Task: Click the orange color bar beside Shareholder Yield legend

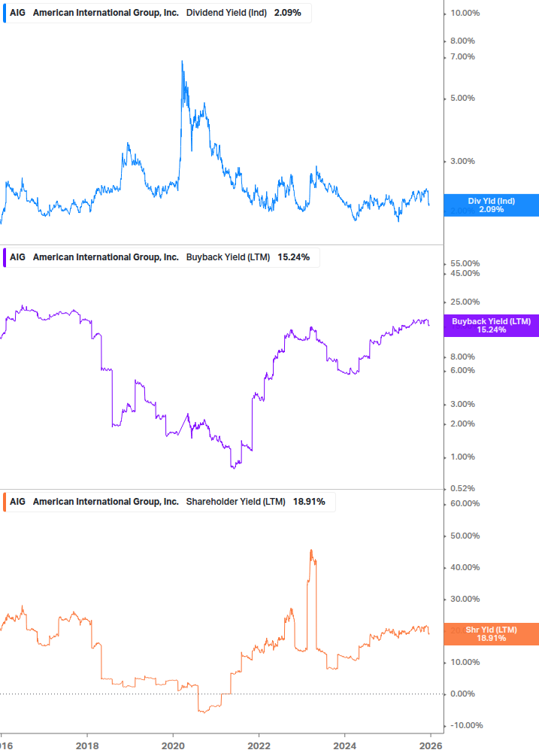Action: pyautogui.click(x=5, y=502)
